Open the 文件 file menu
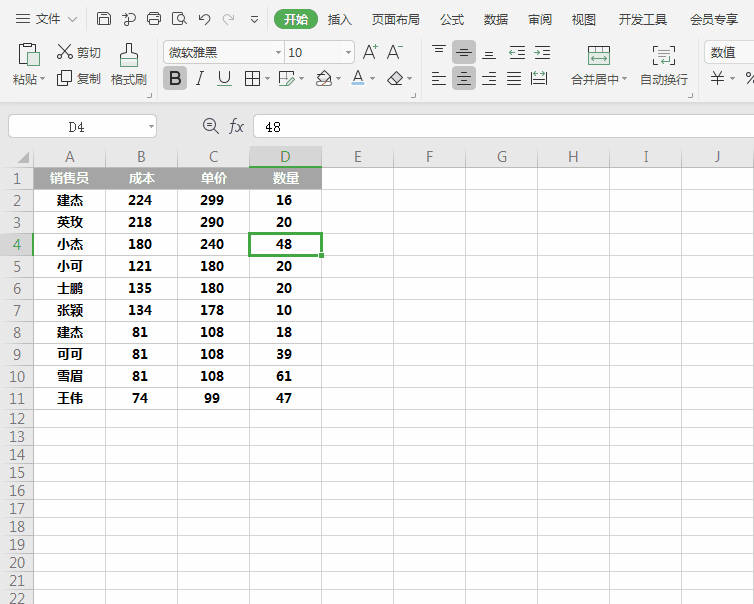The width and height of the screenshot is (754, 604). tap(46, 19)
